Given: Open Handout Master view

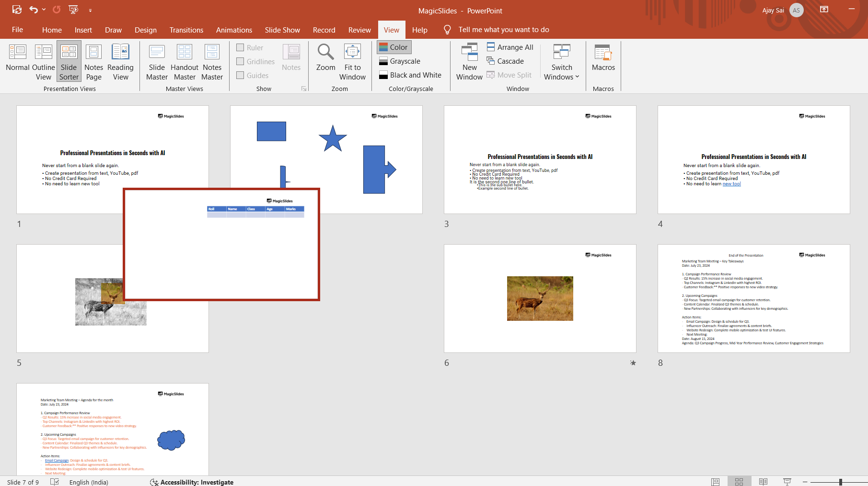Looking at the screenshot, I should click(185, 62).
